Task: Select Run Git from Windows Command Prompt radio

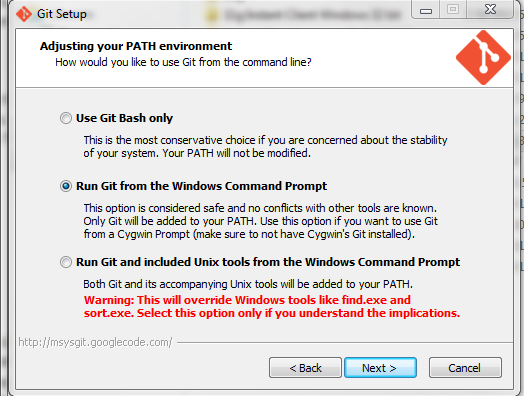Action: tap(66, 186)
